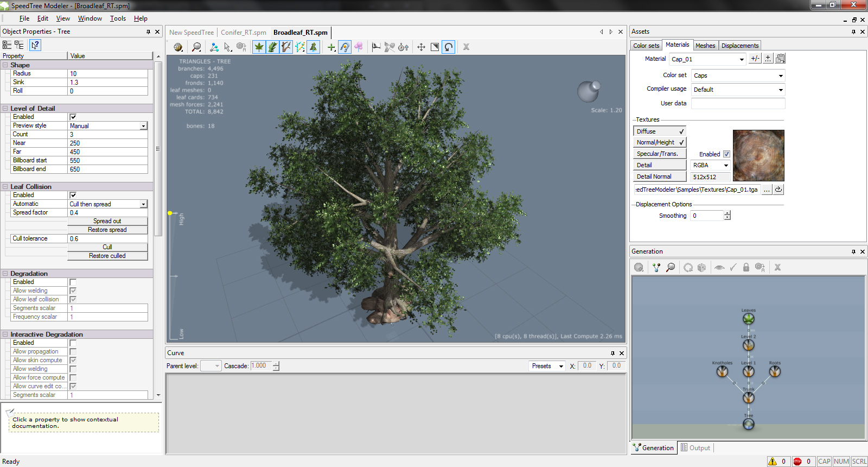Enable the Degradation Enabled checkbox
The image size is (868, 467).
click(x=73, y=282)
